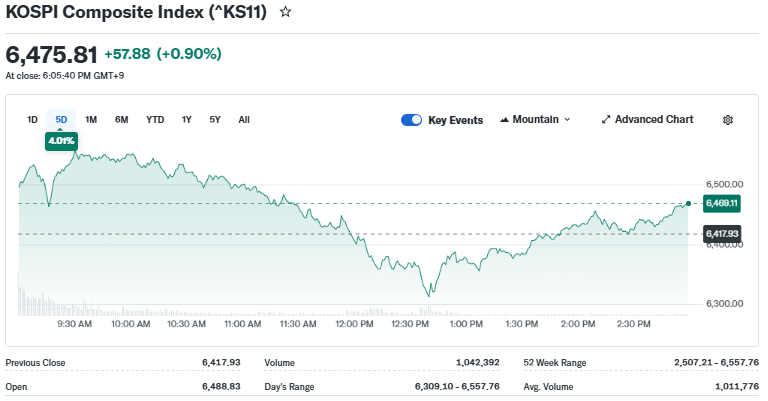Click the 1:00 PM axis label
This screenshot has height=401, width=768.
(466, 324)
